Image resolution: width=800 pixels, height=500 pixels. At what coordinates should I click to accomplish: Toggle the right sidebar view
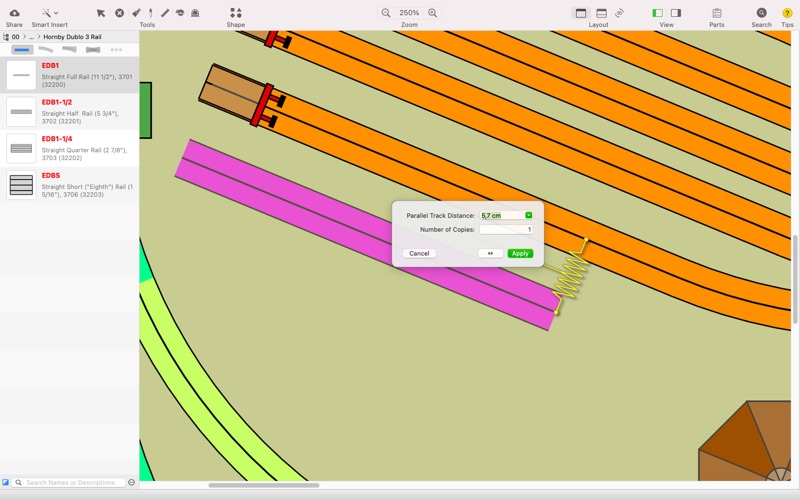(676, 13)
